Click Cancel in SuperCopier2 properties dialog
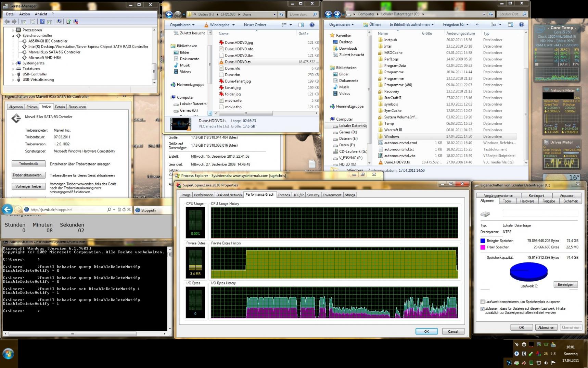The image size is (588, 368). pyautogui.click(x=453, y=331)
